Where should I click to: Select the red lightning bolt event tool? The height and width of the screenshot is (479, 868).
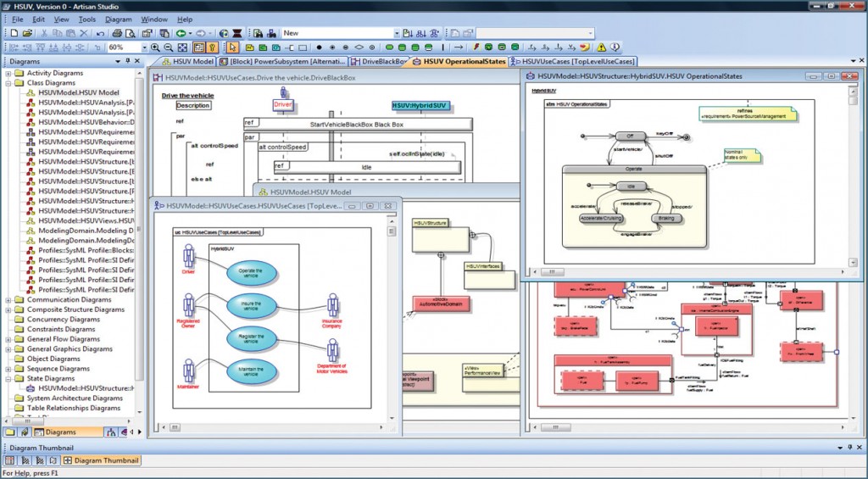click(476, 47)
